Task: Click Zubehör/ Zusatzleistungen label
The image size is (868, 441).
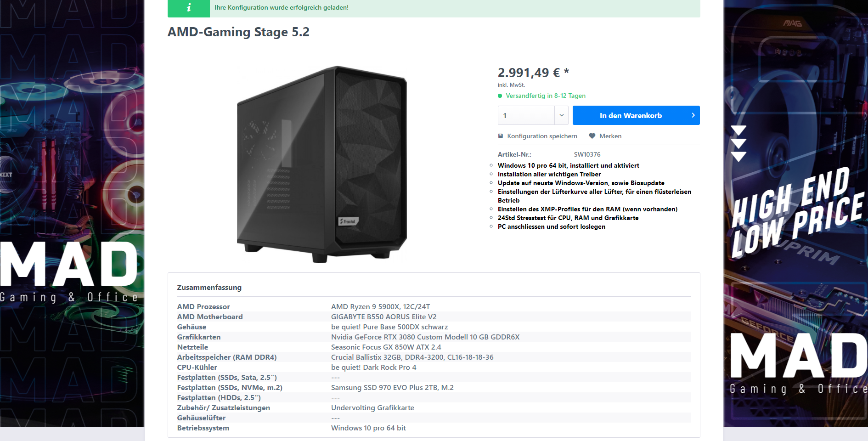Action: [x=224, y=407]
